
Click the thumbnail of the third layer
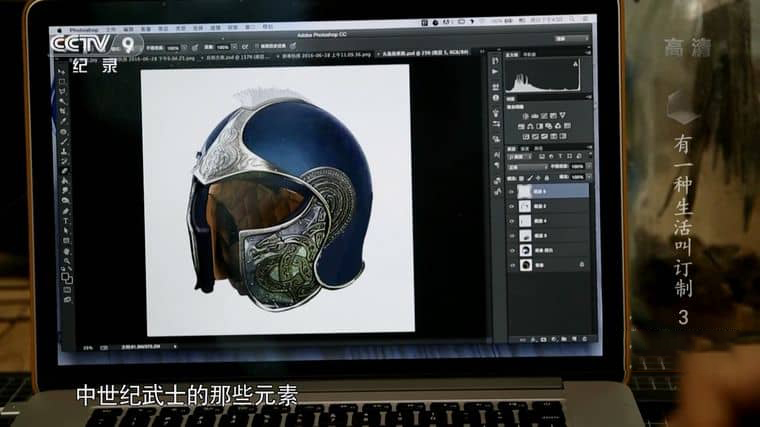coord(525,220)
